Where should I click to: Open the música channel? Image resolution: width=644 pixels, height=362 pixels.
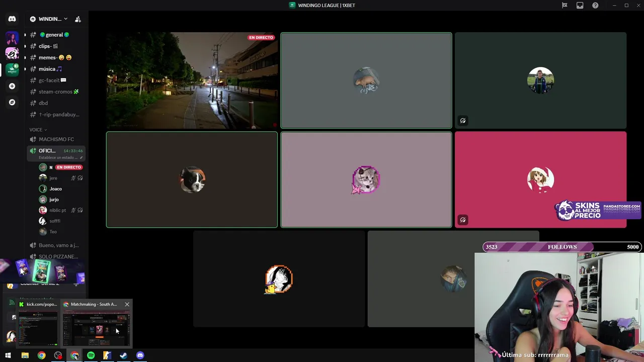54,69
